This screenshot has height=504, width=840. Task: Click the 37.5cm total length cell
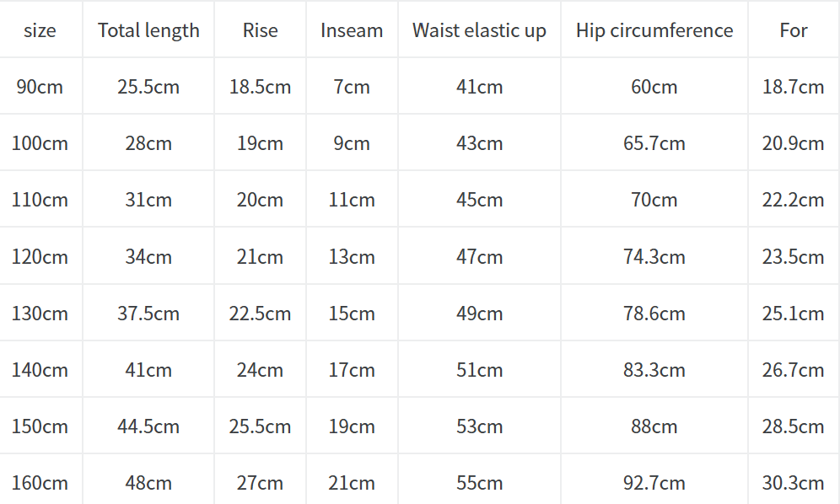148,314
